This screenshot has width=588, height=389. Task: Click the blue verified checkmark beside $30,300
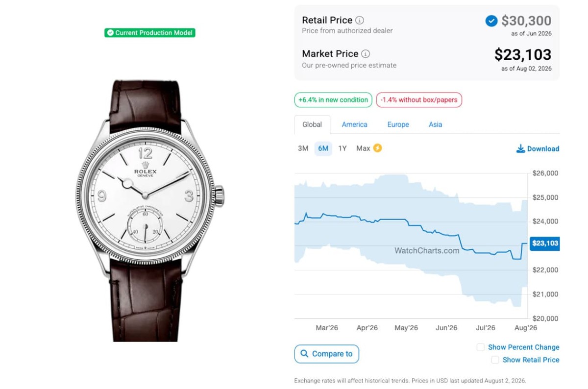(491, 21)
